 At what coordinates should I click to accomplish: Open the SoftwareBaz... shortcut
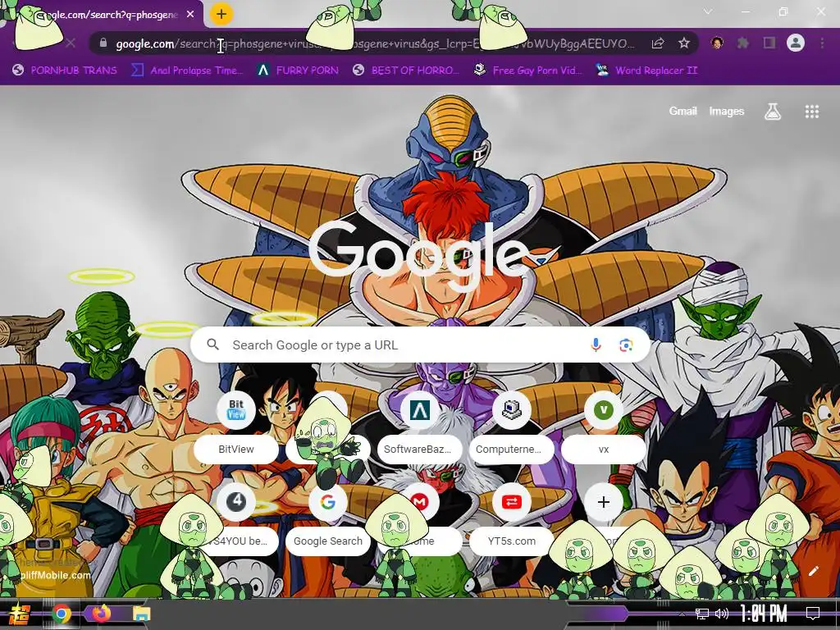coord(419,427)
